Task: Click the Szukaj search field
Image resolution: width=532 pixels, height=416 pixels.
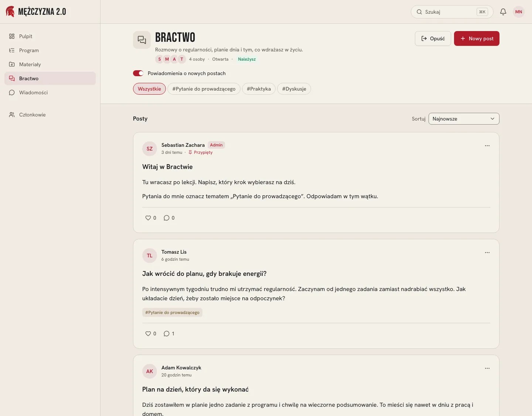Action: pyautogui.click(x=452, y=12)
